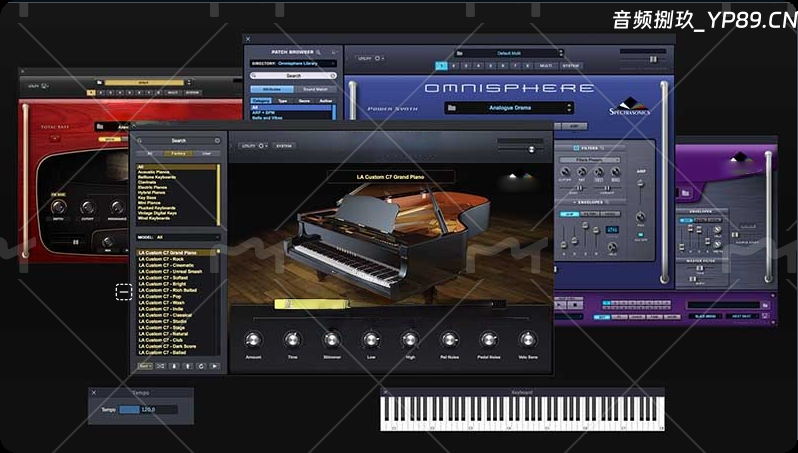Click the Tempo value slider
This screenshot has width=798, height=453.
tap(148, 409)
